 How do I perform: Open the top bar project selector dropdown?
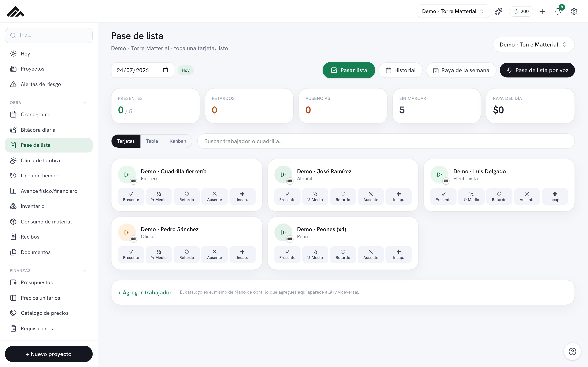click(x=453, y=11)
